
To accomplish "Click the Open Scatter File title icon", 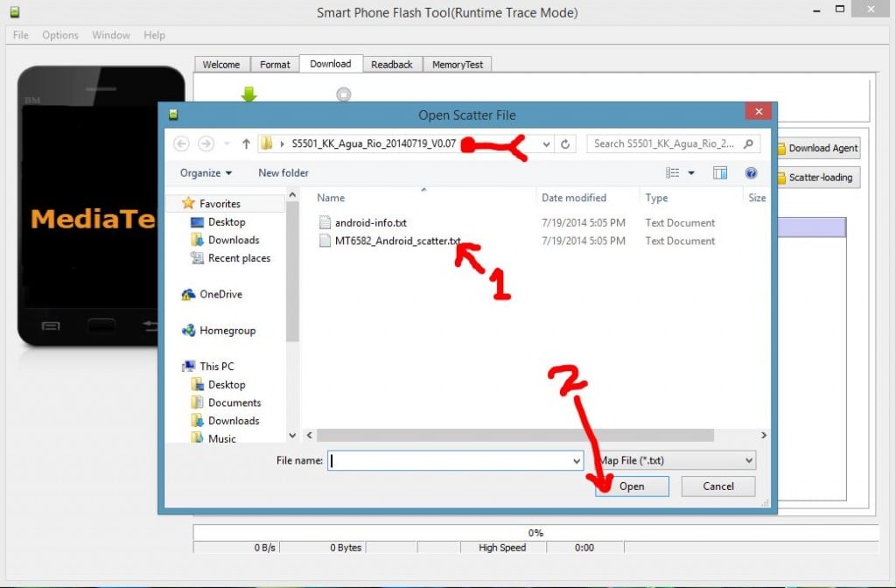I will [173, 115].
